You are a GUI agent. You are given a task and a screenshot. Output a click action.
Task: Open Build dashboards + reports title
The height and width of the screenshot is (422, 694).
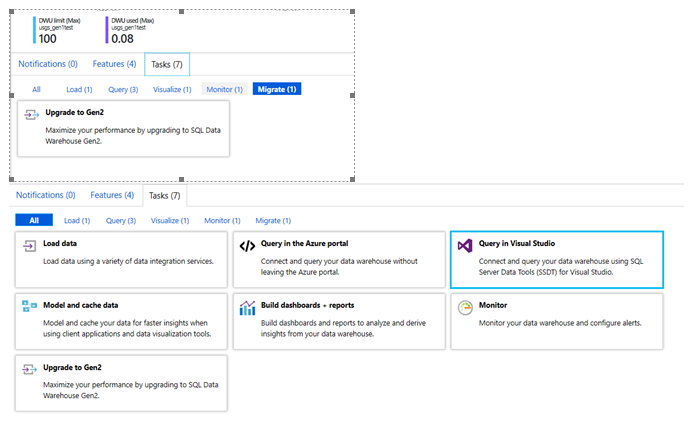click(308, 305)
